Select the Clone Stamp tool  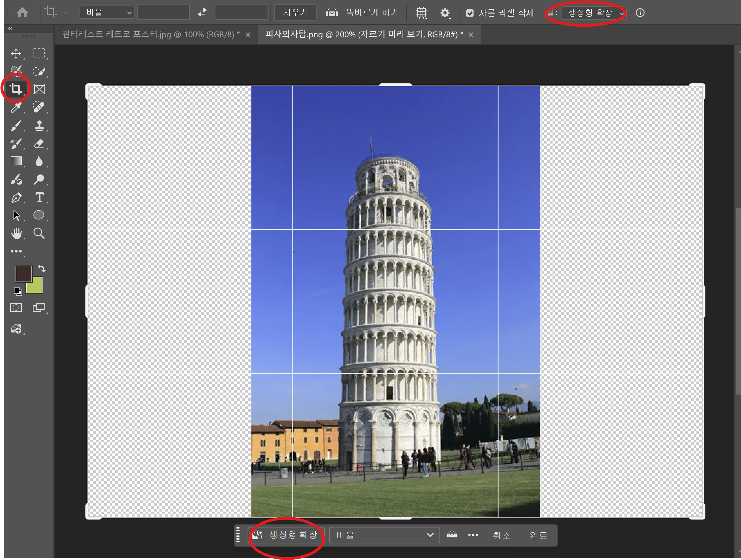(39, 125)
